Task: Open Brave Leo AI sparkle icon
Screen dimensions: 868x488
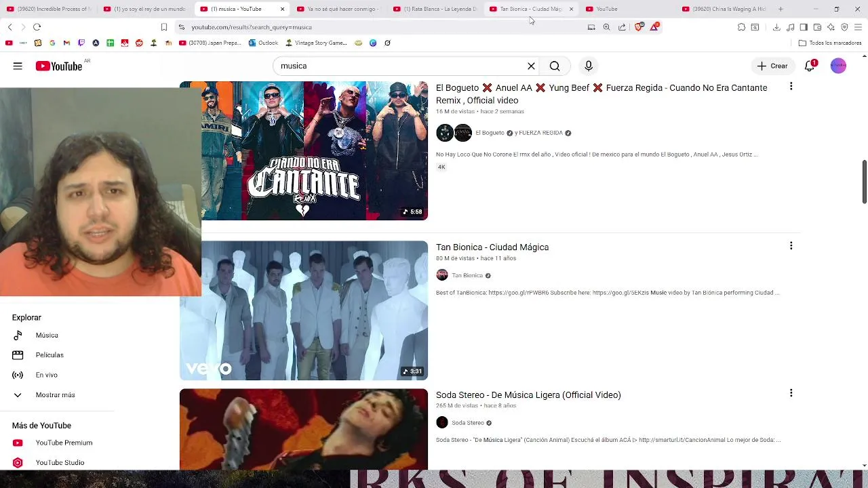Action: (831, 27)
